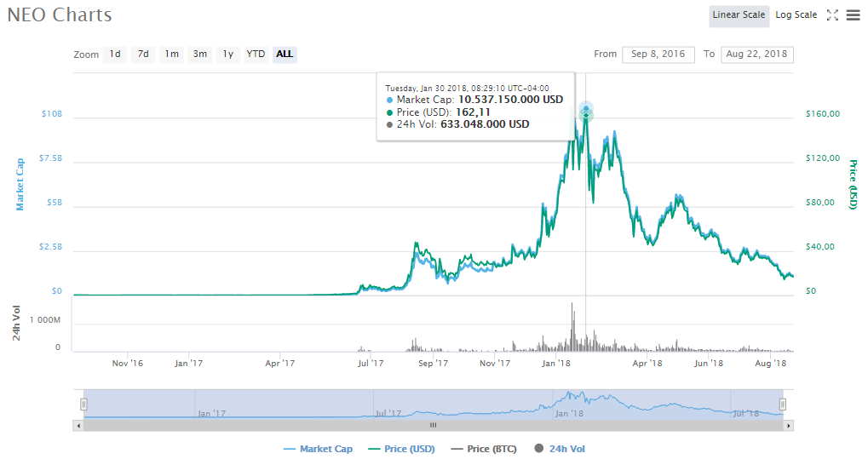
Task: Set zoom range to 1d
Action: (115, 55)
